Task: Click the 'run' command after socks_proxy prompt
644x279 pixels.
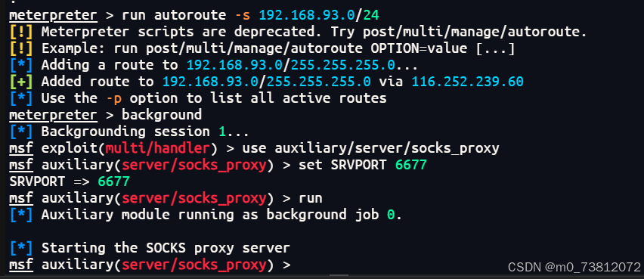Action: 311,198
